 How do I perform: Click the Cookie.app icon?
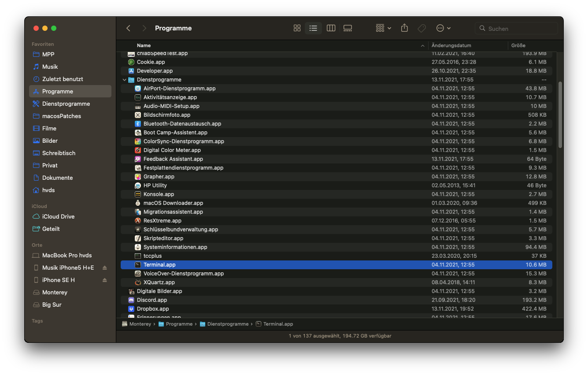click(x=131, y=62)
